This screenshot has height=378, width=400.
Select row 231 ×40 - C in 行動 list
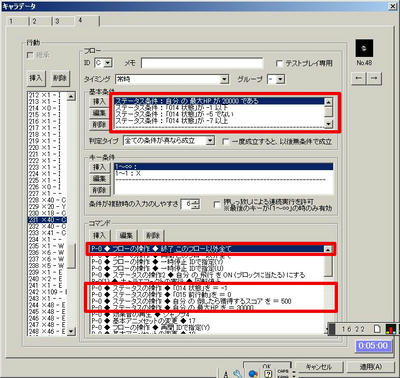[47, 220]
